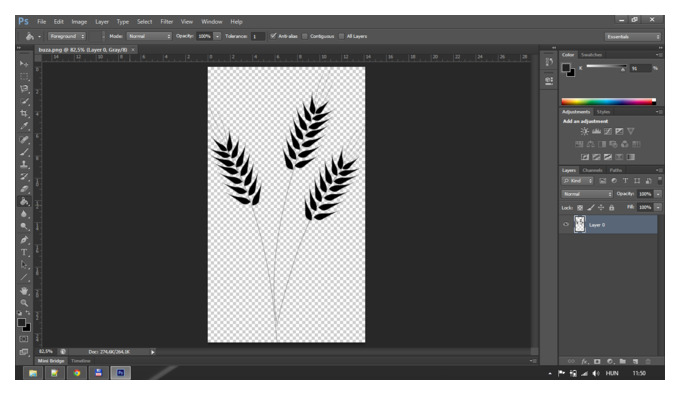The image size is (680, 395).
Task: Enable the Contiguous checkbox
Action: tap(305, 36)
